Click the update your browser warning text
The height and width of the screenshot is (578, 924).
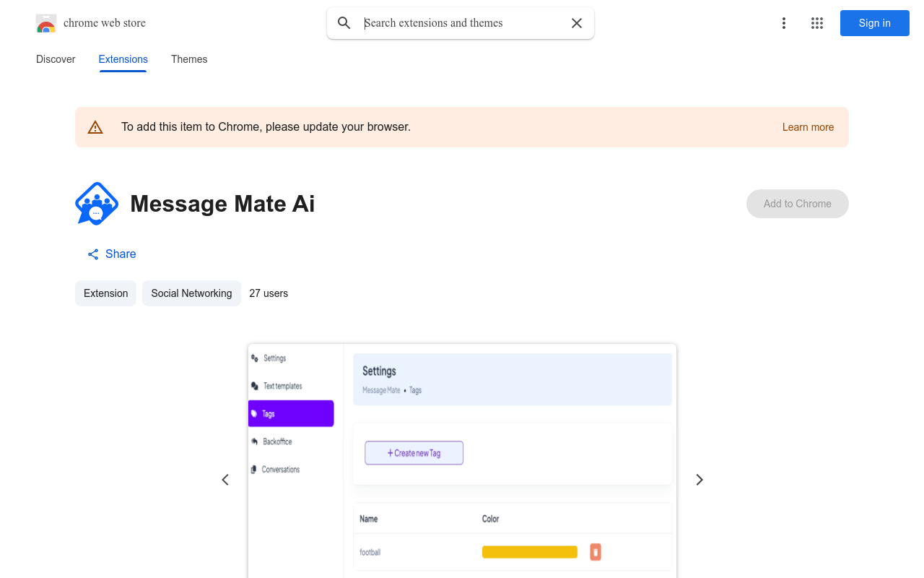click(x=266, y=127)
